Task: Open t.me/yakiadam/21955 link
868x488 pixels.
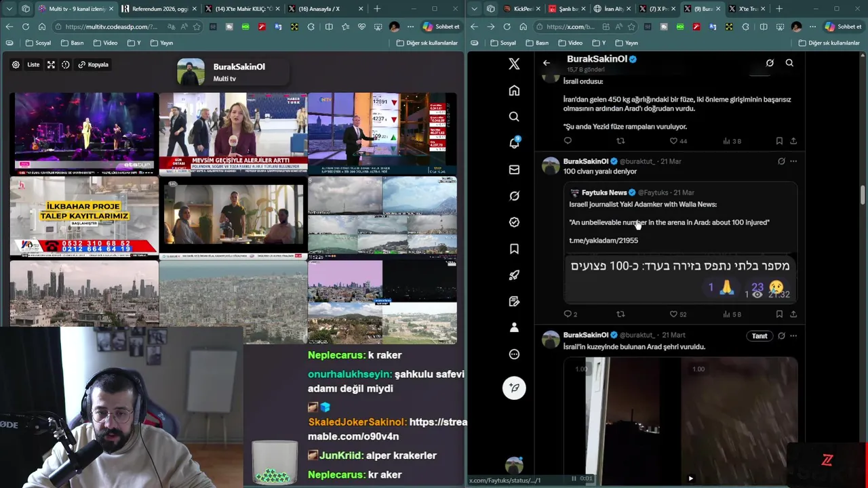Action: click(604, 240)
